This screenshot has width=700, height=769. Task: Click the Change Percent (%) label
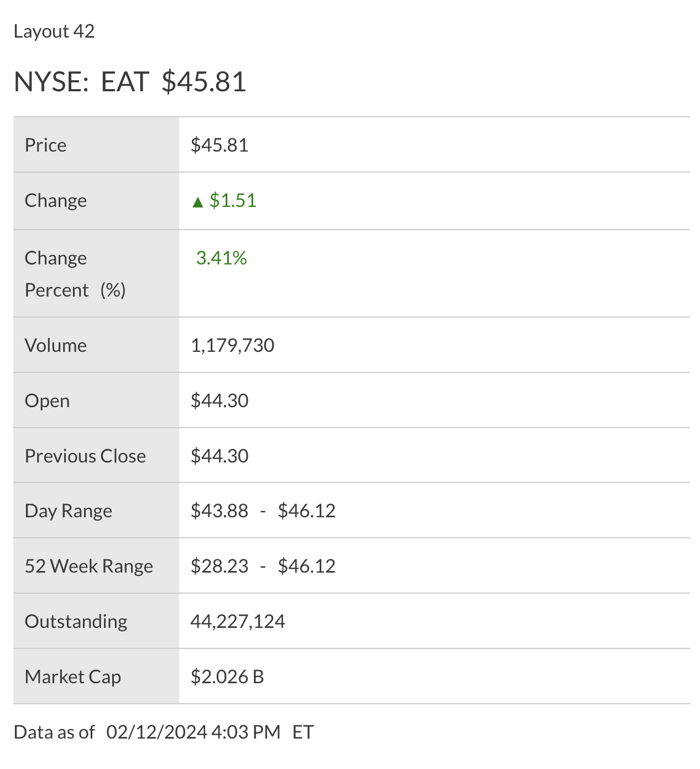coord(75,274)
